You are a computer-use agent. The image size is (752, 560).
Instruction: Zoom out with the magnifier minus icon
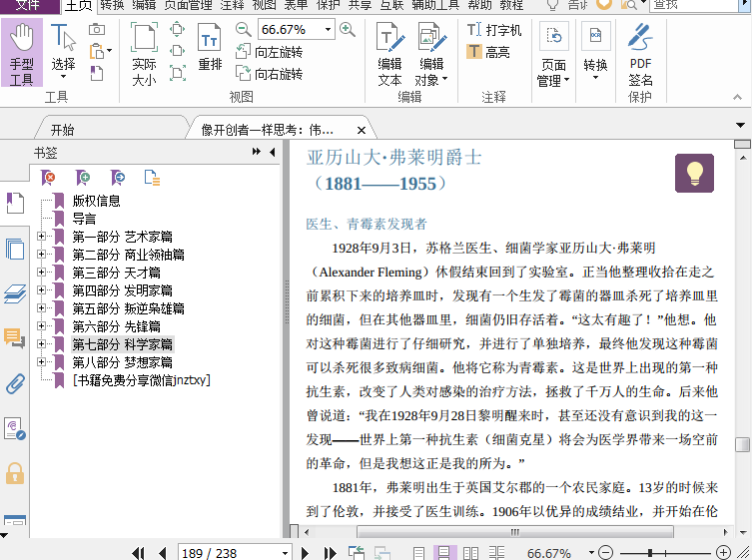click(x=243, y=30)
